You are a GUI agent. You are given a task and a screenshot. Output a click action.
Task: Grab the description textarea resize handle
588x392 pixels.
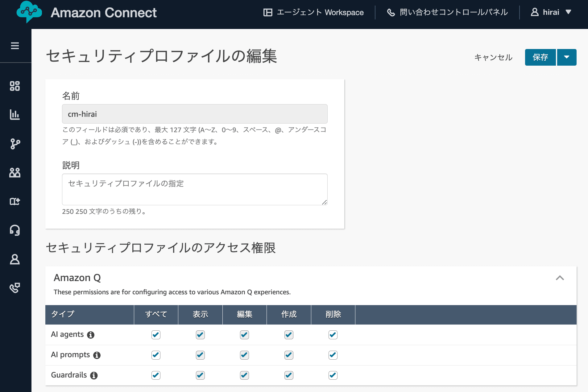(325, 202)
